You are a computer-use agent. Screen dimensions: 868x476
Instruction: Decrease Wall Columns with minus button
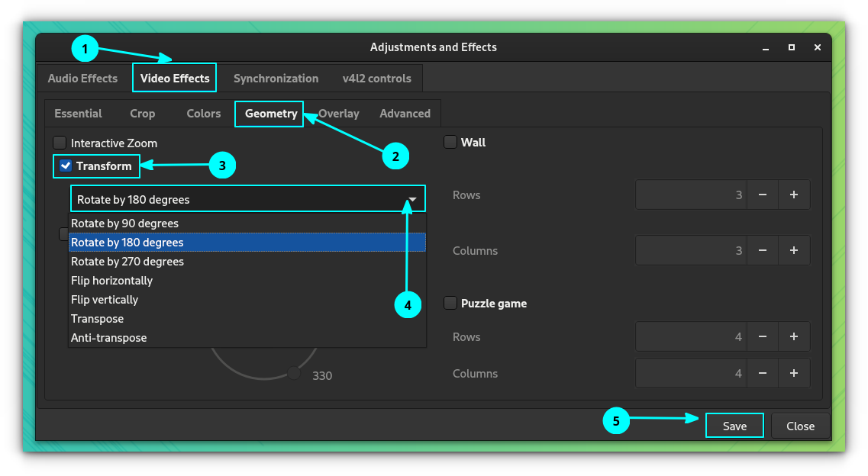tap(763, 250)
